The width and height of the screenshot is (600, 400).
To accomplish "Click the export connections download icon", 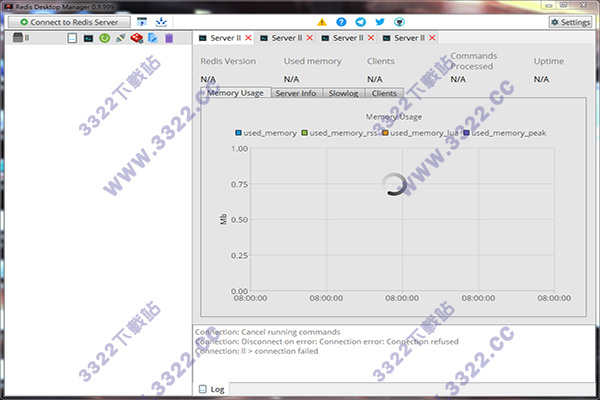I will [161, 22].
